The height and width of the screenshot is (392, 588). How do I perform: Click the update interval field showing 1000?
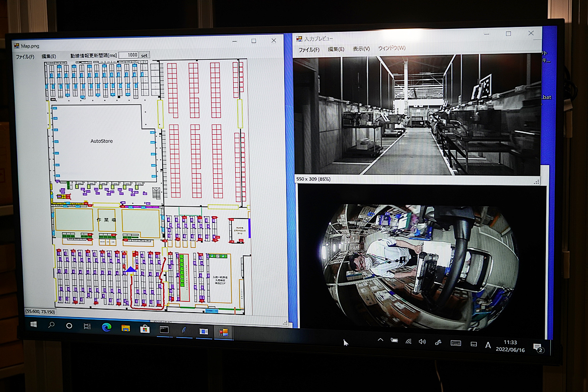click(x=129, y=55)
